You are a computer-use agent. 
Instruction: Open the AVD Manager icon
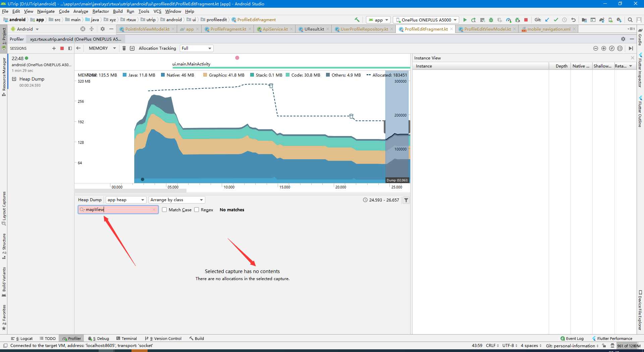[610, 20]
